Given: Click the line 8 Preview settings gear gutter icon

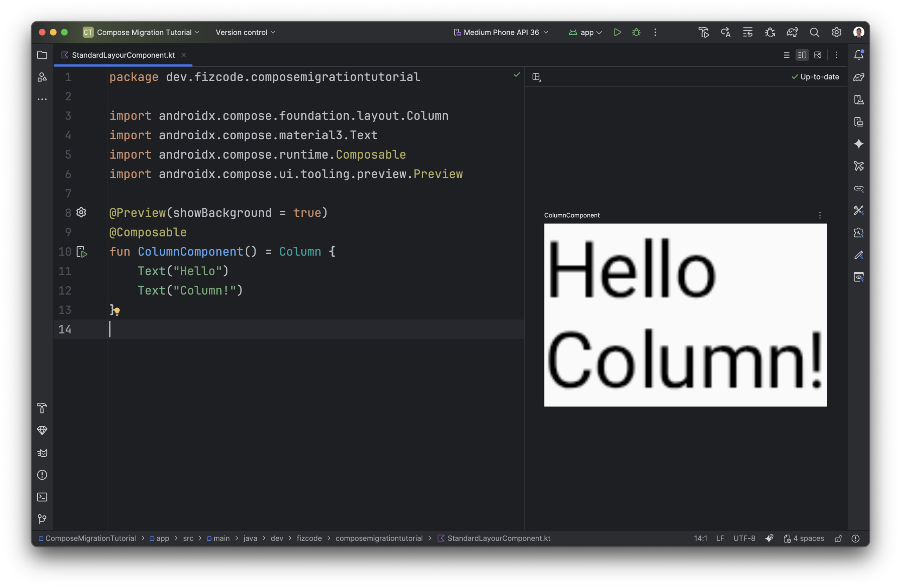Looking at the screenshot, I should [x=81, y=212].
